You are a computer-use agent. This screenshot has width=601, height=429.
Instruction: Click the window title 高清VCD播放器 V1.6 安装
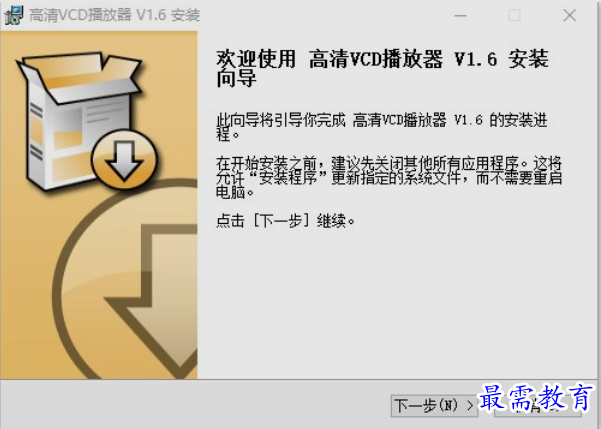coord(115,15)
